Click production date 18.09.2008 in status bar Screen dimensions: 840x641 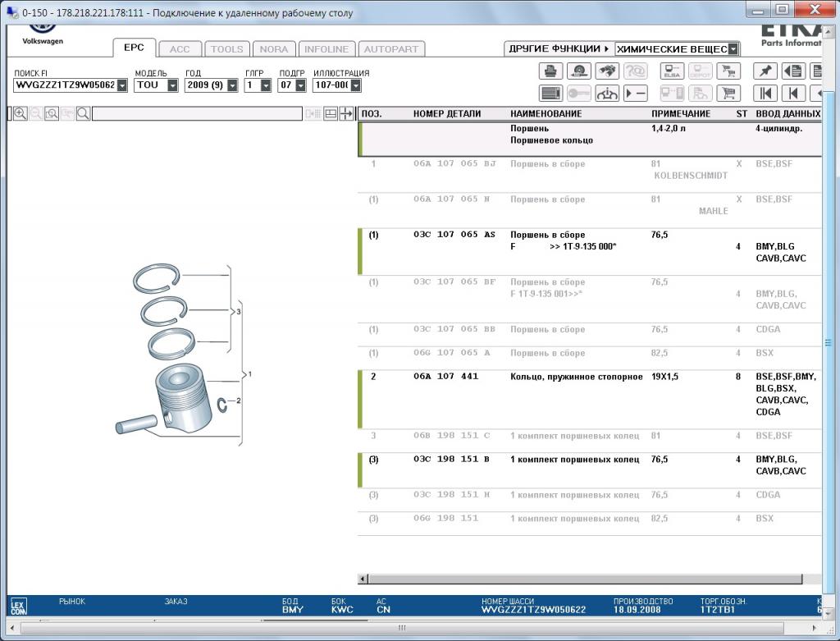click(x=637, y=610)
